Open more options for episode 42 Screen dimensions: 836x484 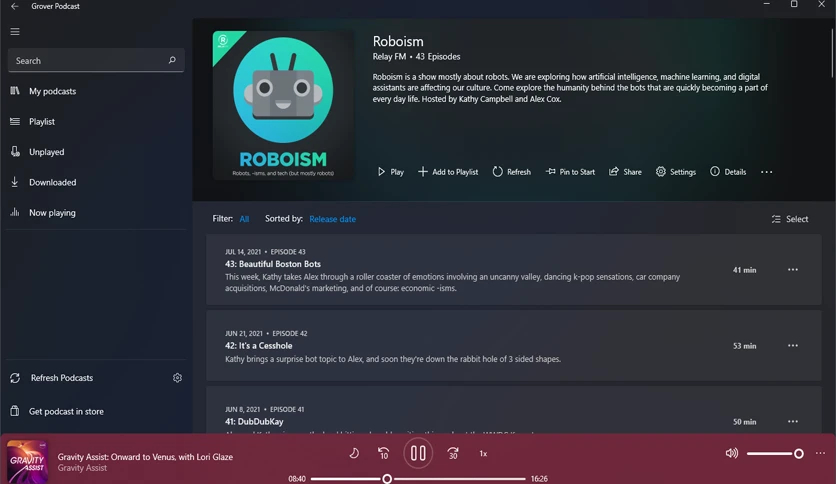coord(793,345)
